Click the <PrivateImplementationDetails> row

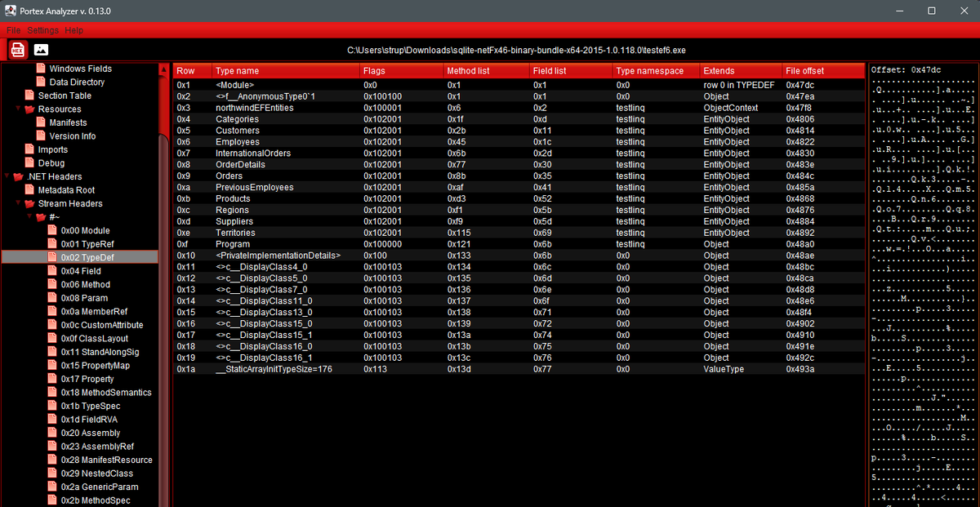point(519,256)
